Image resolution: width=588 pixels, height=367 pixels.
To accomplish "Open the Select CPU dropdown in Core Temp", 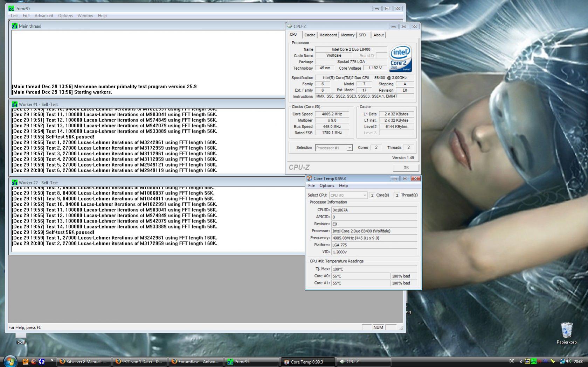I will (x=348, y=195).
